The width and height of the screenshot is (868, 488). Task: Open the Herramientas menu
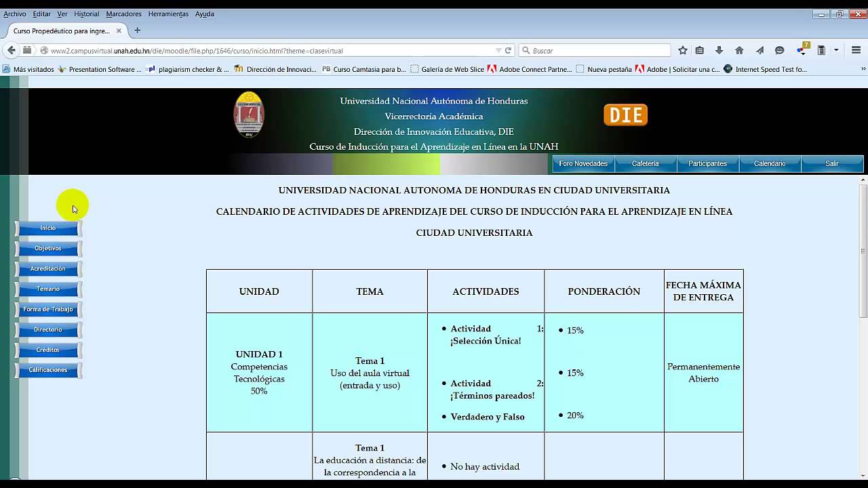pos(168,14)
